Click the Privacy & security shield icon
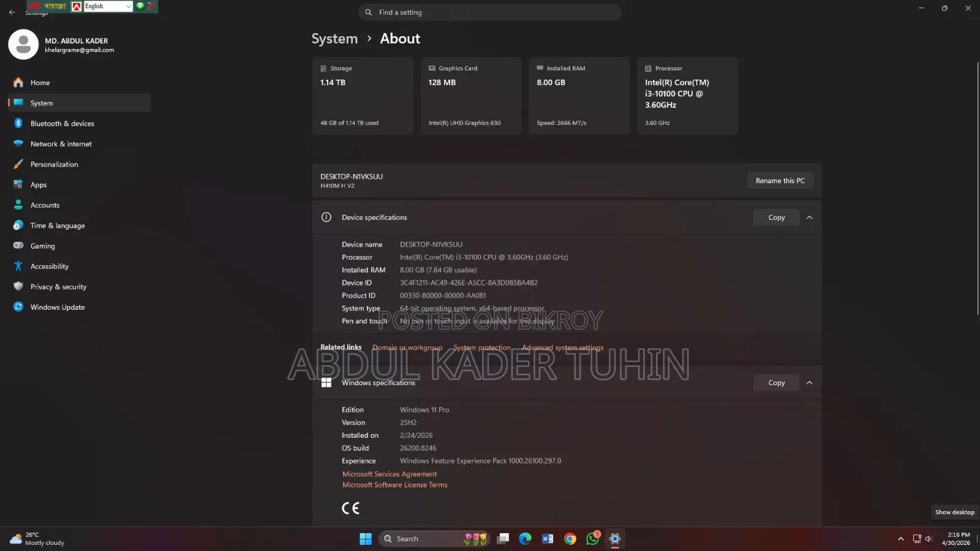This screenshot has width=980, height=551. (18, 287)
